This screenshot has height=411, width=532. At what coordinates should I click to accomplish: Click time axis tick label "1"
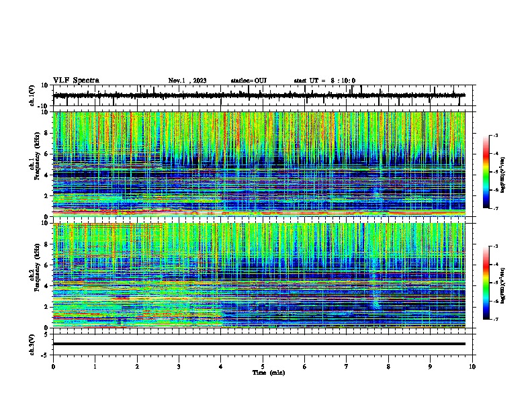pyautogui.click(x=95, y=367)
